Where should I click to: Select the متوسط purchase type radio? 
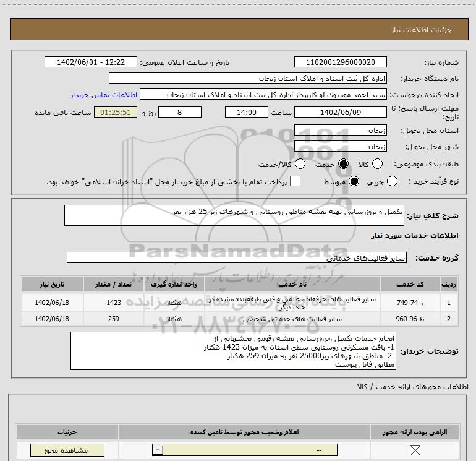coord(354,181)
